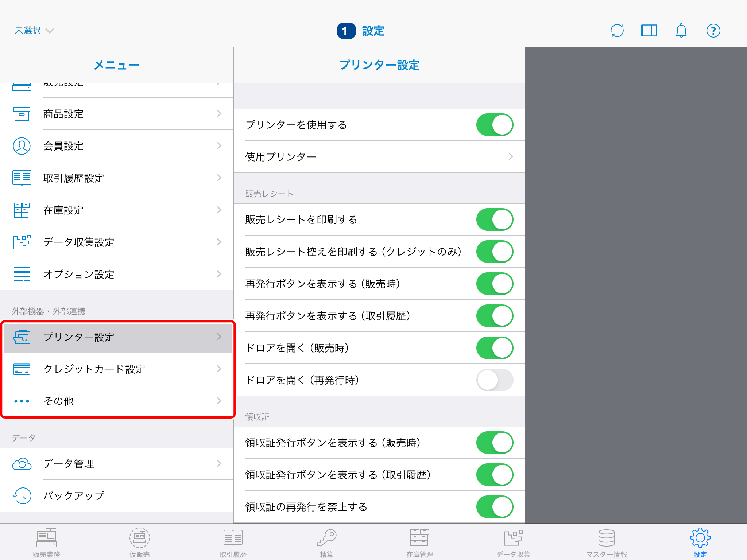The width and height of the screenshot is (747, 560).
Task: Click the number 1 badge beside 設定 title
Action: pyautogui.click(x=346, y=31)
